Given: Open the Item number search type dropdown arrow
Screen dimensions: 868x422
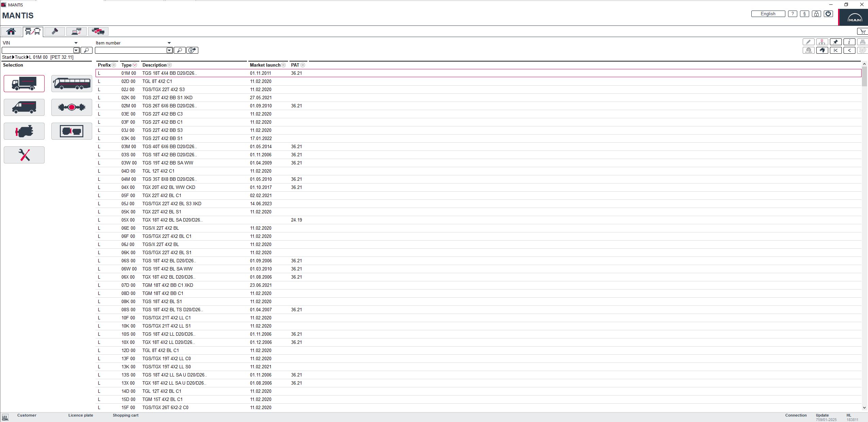Looking at the screenshot, I should tap(169, 43).
